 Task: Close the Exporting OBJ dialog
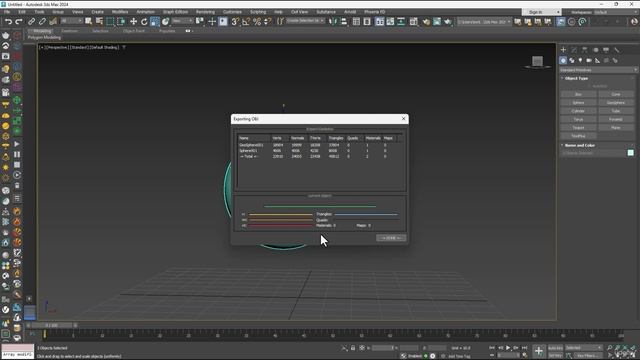coord(403,119)
